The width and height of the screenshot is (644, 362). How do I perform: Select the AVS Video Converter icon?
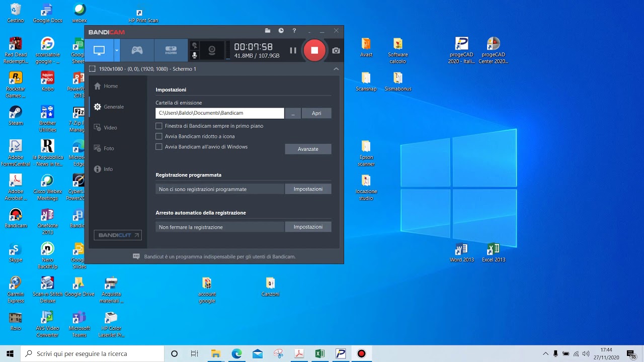(47, 324)
